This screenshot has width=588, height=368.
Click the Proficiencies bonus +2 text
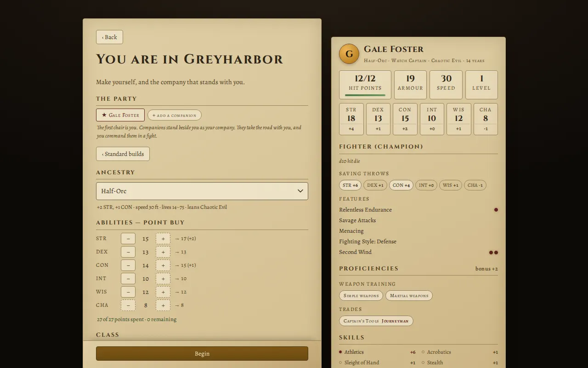coord(486,269)
